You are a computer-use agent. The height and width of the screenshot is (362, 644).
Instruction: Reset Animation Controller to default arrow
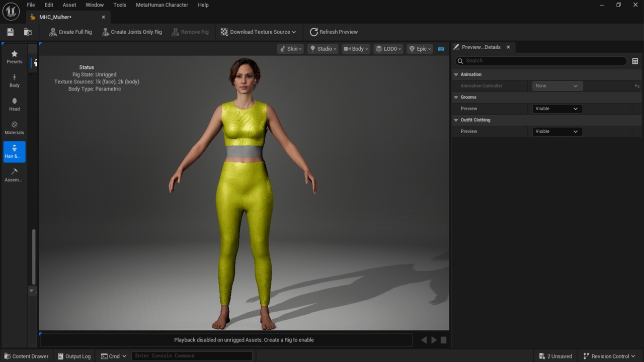tap(637, 86)
